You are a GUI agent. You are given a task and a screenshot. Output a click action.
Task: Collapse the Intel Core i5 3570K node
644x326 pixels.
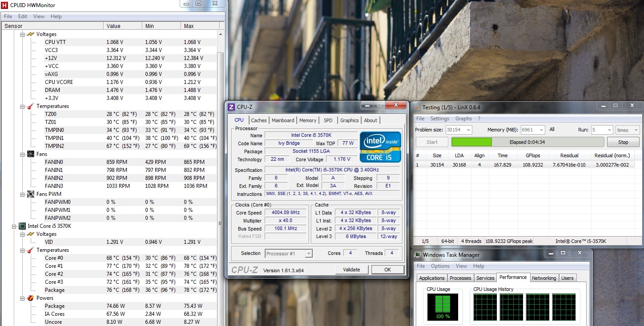[14, 226]
